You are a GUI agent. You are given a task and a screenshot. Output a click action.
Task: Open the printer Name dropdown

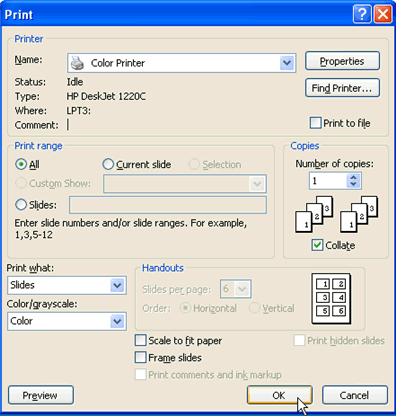[287, 63]
